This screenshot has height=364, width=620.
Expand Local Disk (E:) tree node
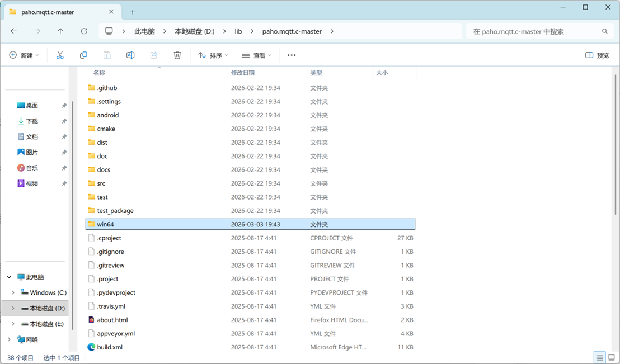tap(13, 324)
